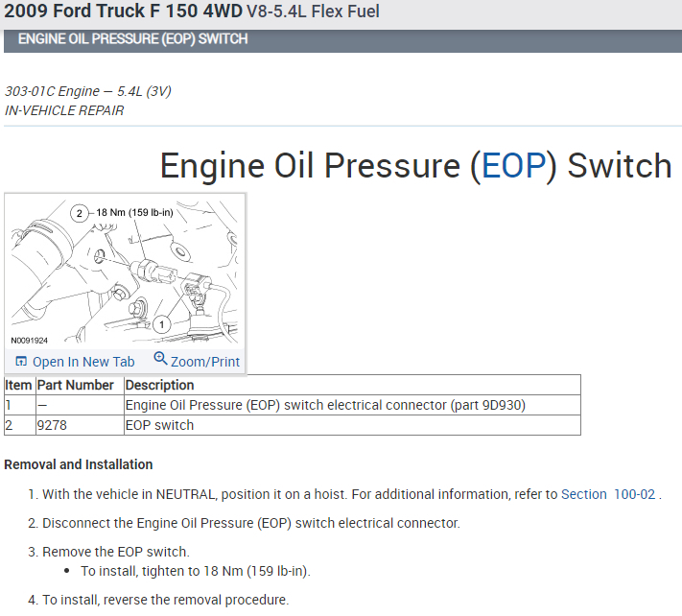682x616 pixels.
Task: Click the "tighten to 18 Nm" bullet
Action: pos(196,571)
